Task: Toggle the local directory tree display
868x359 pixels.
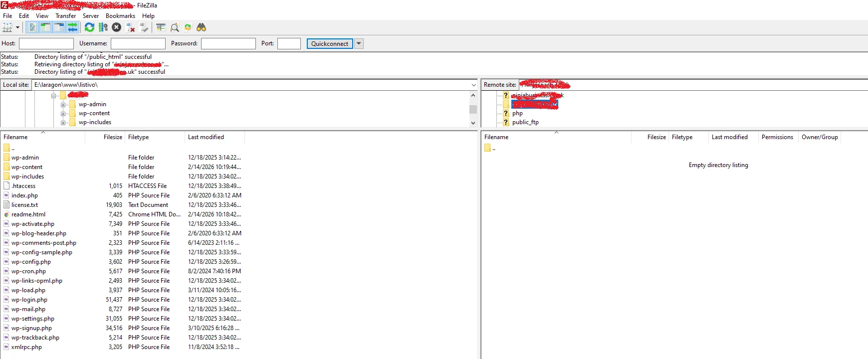Action: 45,27
